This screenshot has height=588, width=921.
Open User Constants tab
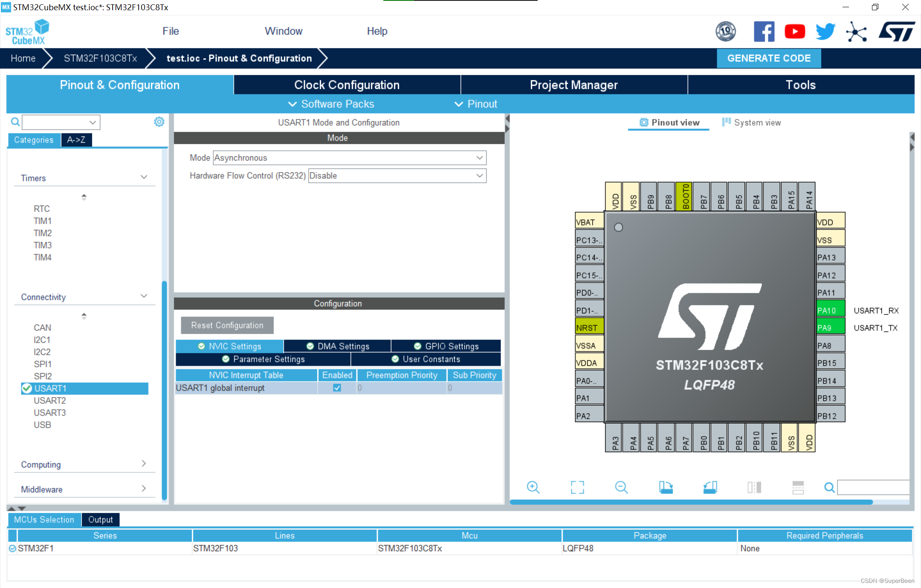pyautogui.click(x=426, y=359)
